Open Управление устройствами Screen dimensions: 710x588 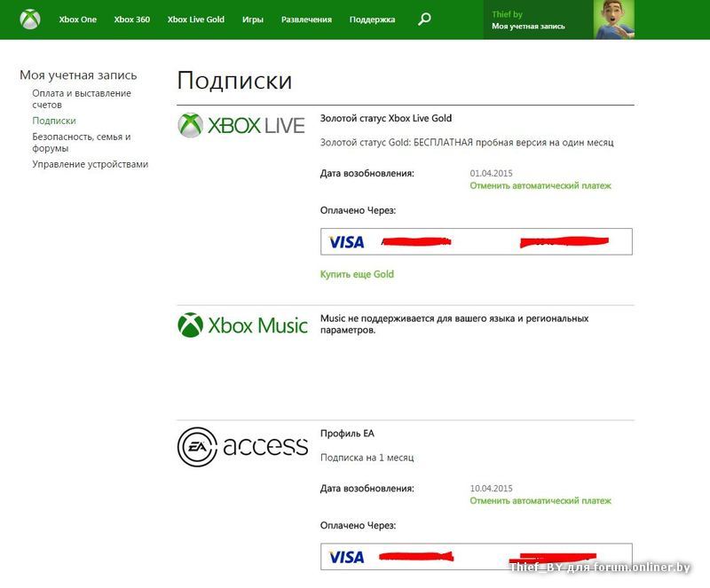[91, 164]
